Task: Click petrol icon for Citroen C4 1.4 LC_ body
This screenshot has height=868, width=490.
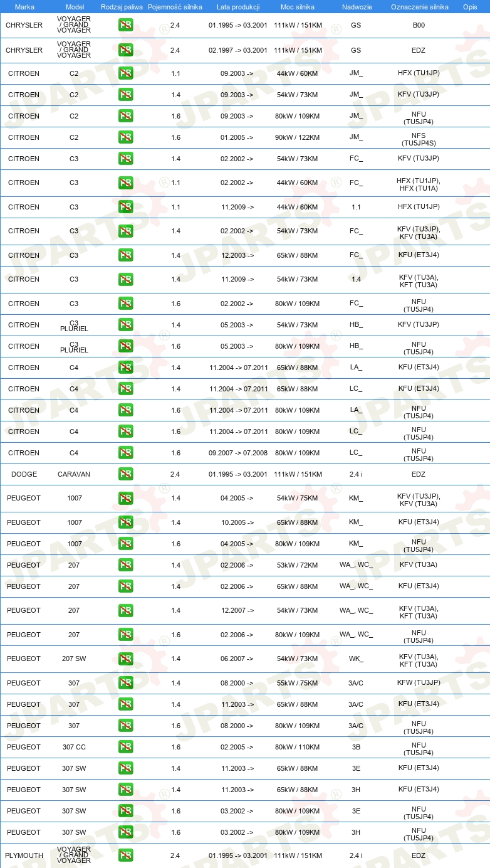Action: (125, 389)
